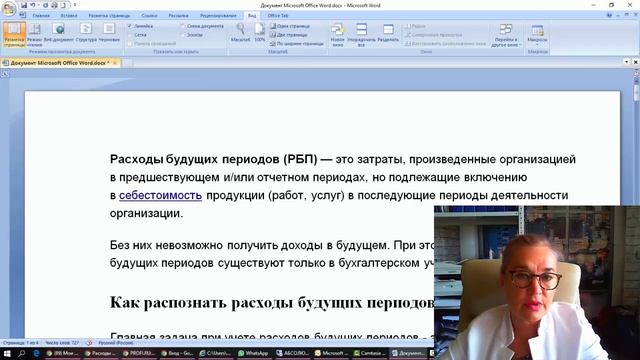Open the Рецензирование ribbon tab

[x=218, y=16]
